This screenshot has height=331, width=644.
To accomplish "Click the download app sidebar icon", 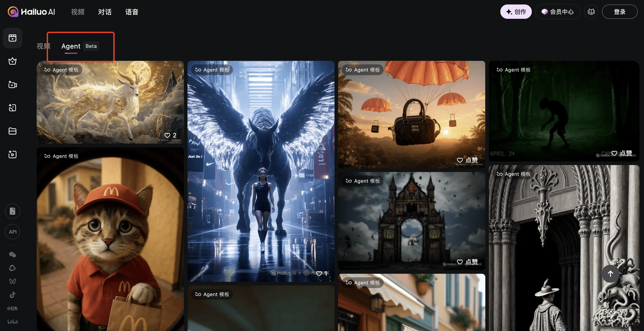I will point(13,211).
